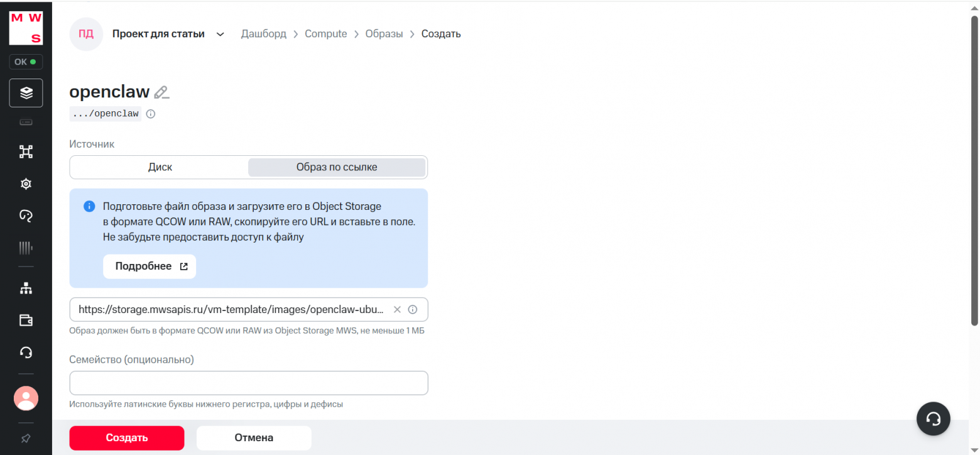Open the orchestration sidebar icon
This screenshot has width=980, height=455.
pos(26,151)
